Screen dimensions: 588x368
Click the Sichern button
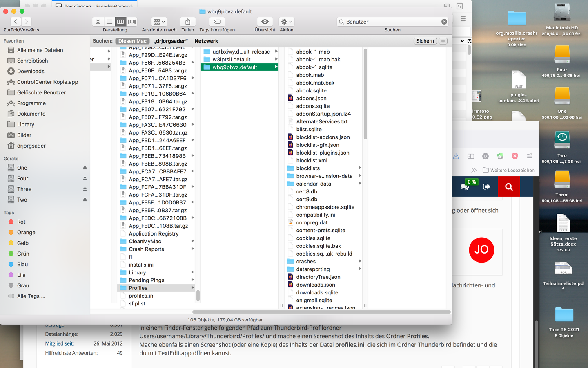coord(425,41)
